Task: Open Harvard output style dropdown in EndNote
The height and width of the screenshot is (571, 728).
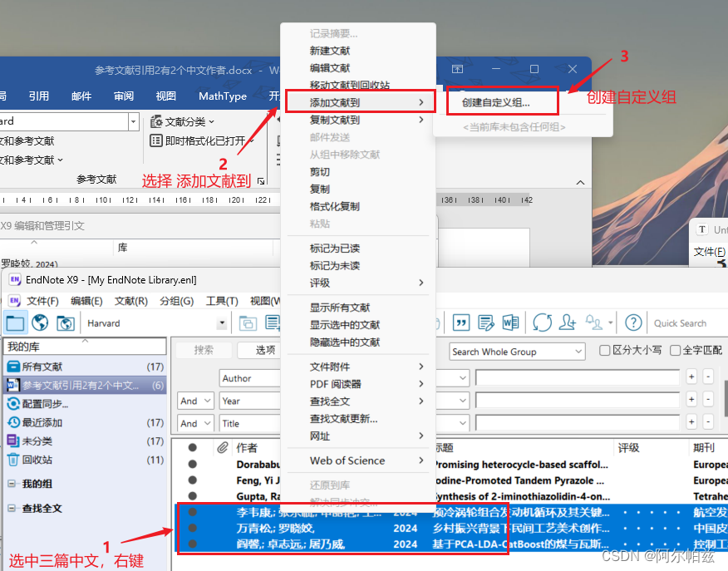Action: tap(222, 322)
